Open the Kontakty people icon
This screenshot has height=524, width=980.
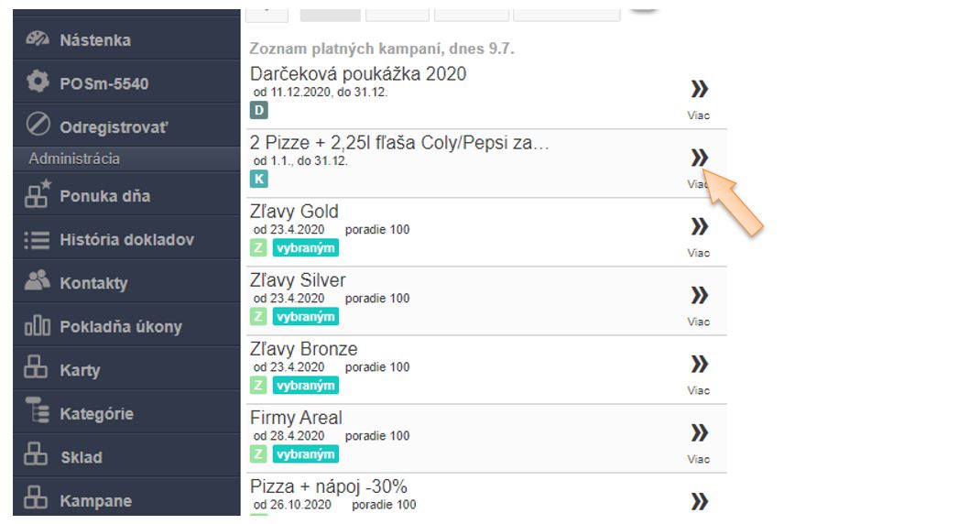(38, 282)
